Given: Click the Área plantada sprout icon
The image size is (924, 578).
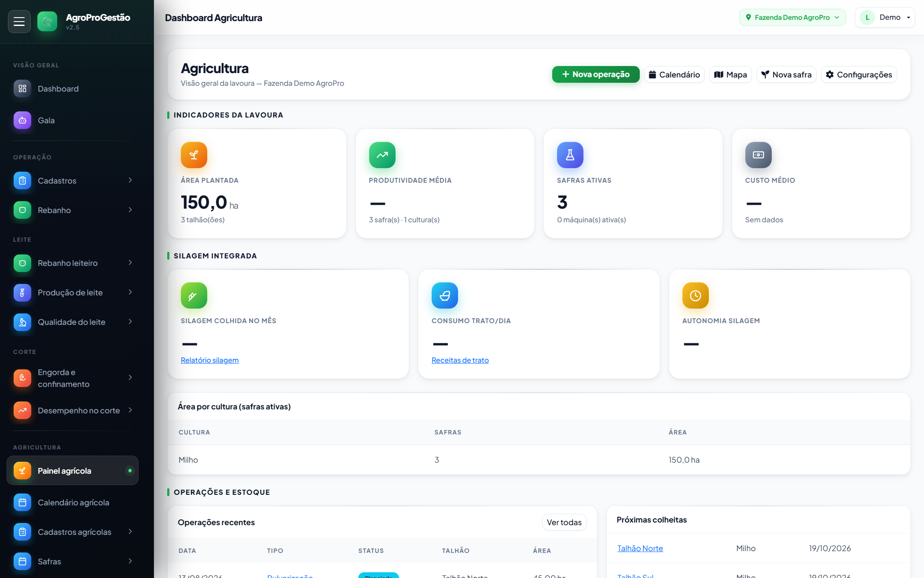Looking at the screenshot, I should click(194, 155).
